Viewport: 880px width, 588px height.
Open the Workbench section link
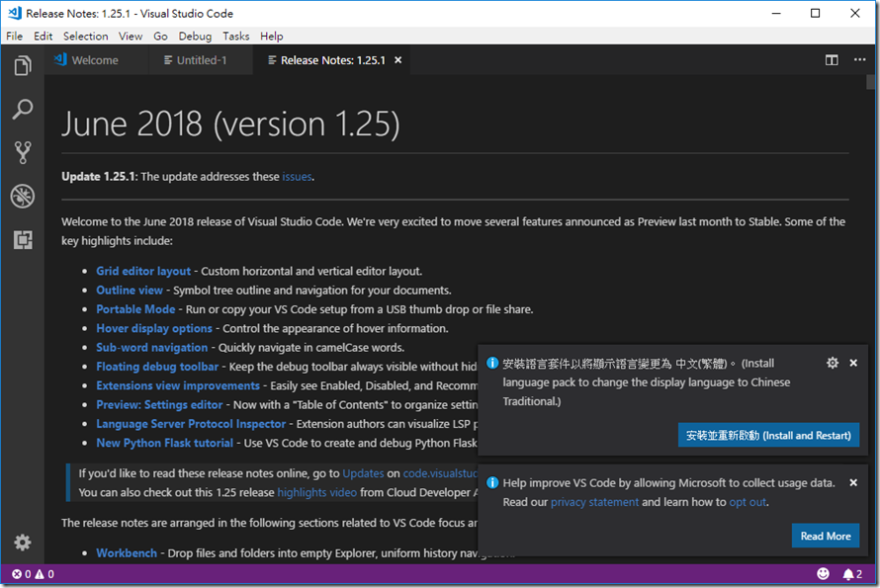pyautogui.click(x=127, y=552)
